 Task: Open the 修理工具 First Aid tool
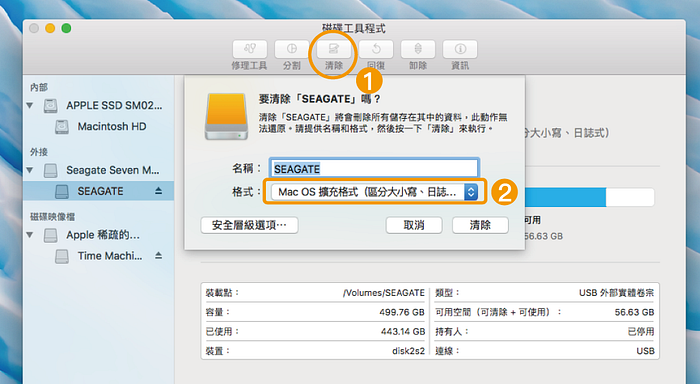pos(250,49)
